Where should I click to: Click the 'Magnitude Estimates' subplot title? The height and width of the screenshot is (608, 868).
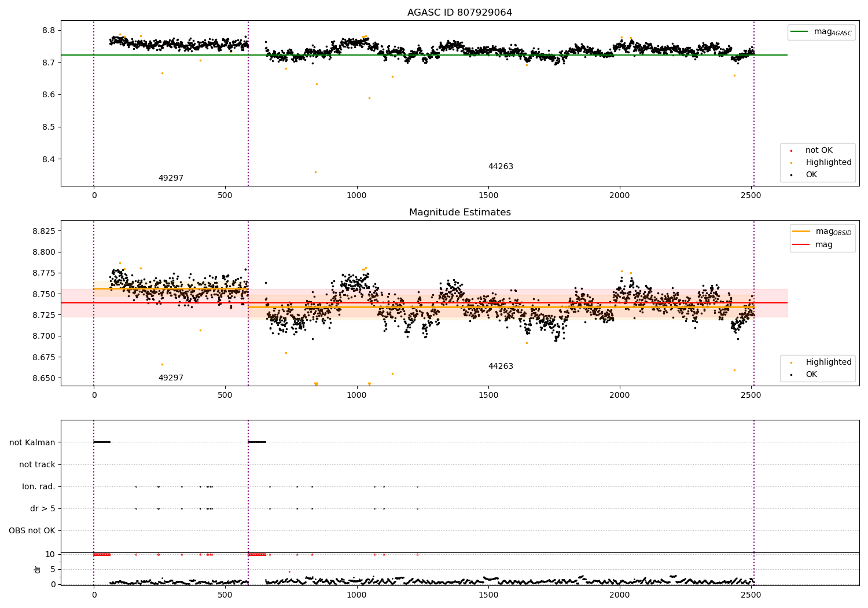(459, 213)
